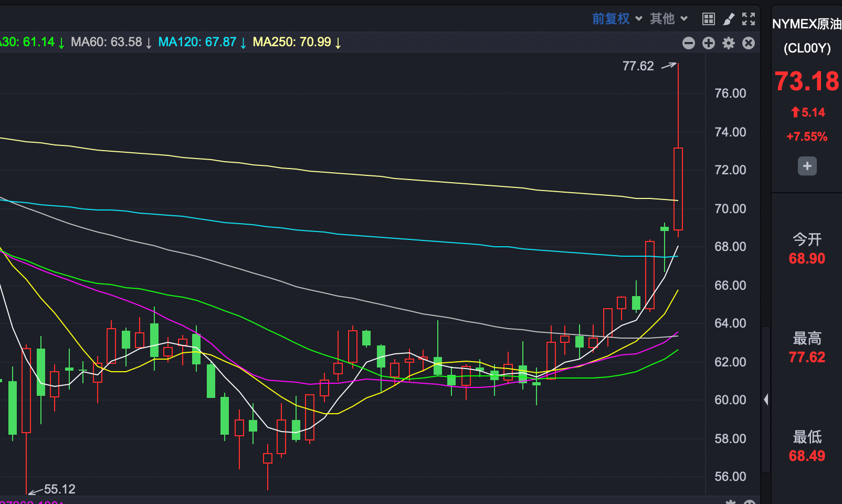The image size is (842, 504).
Task: Open the chart grid layout icon
Action: point(708,19)
